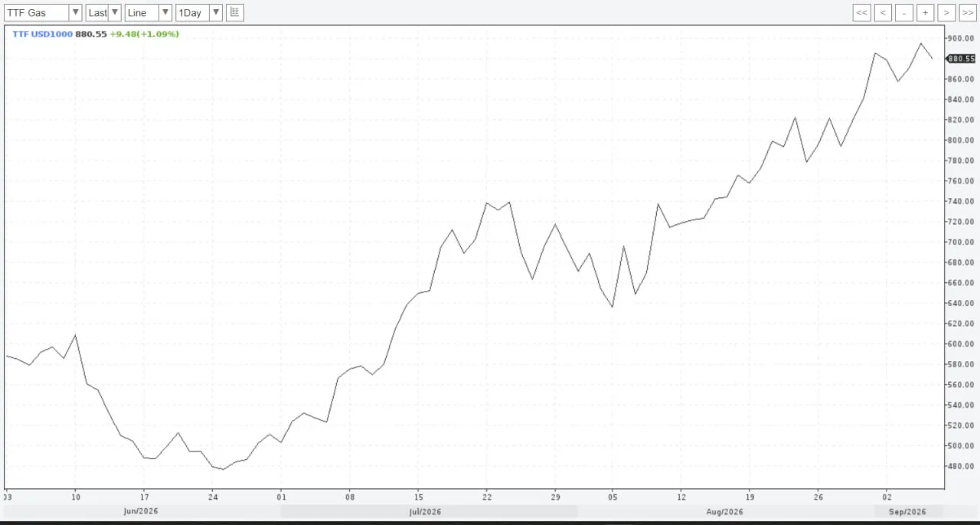
Task: Click the 480.00 price axis label
Action: click(962, 465)
